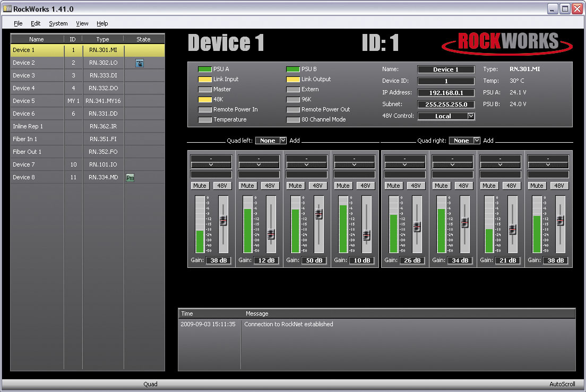586x392 pixels.
Task: Click the Pm state icon for Device 8
Action: tap(130, 178)
